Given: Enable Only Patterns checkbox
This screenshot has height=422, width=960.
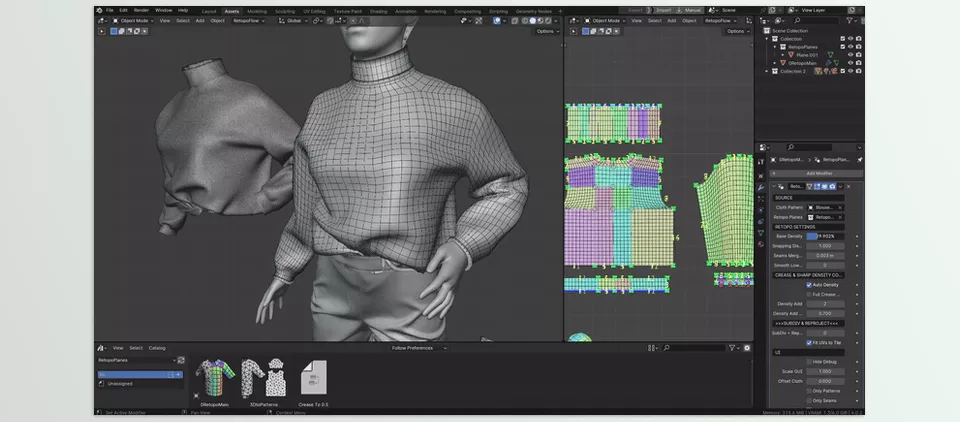Looking at the screenshot, I should click(x=809, y=391).
